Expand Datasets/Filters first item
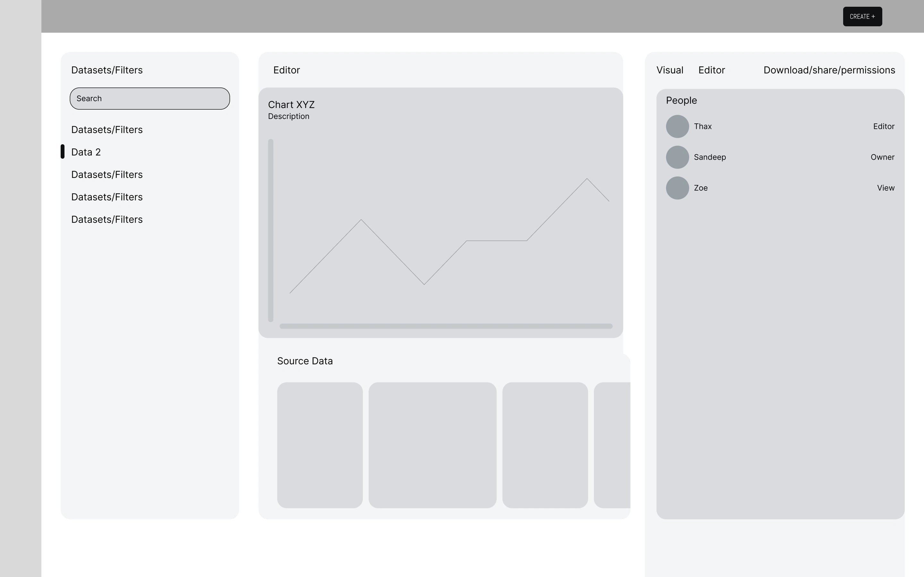924x577 pixels. click(107, 130)
